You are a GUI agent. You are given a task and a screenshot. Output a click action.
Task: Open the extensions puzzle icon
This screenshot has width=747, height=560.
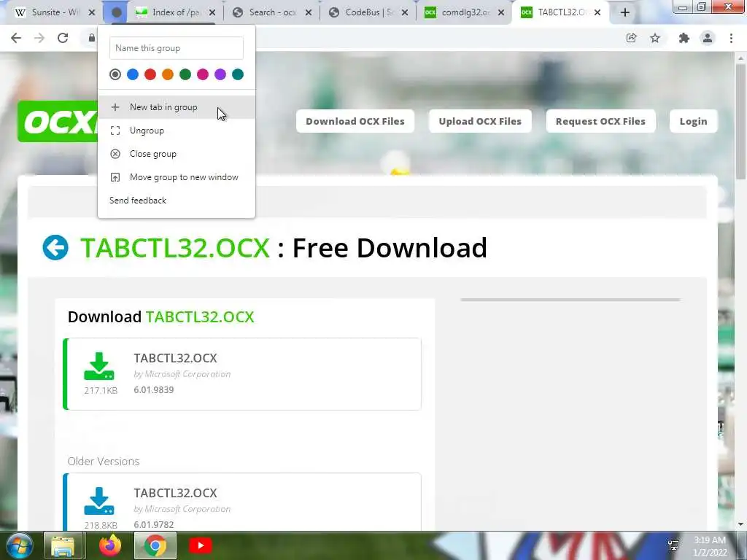pyautogui.click(x=684, y=38)
